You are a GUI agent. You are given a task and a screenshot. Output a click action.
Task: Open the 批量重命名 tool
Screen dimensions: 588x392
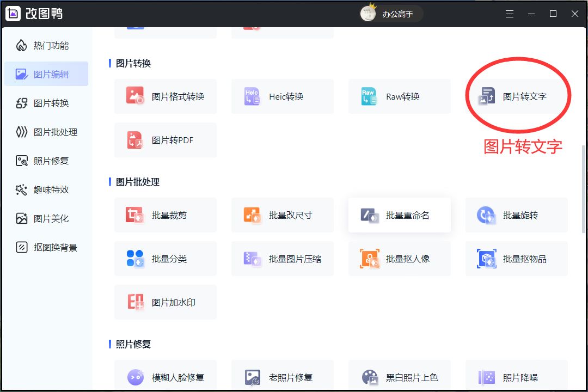click(x=399, y=215)
